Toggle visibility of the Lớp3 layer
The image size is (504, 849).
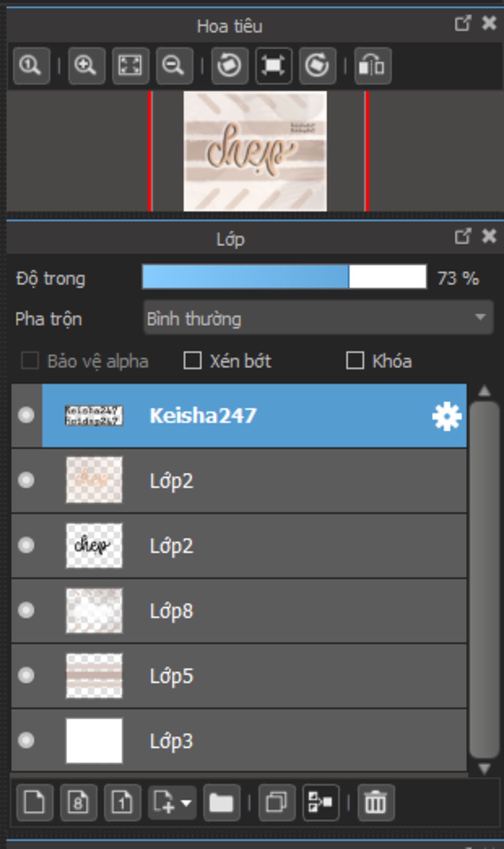click(x=26, y=740)
